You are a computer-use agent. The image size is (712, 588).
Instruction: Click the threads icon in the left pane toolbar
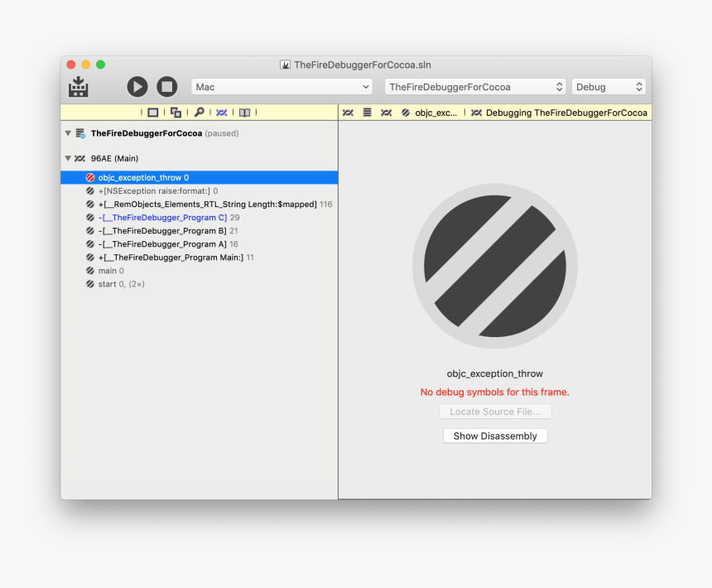coord(221,112)
